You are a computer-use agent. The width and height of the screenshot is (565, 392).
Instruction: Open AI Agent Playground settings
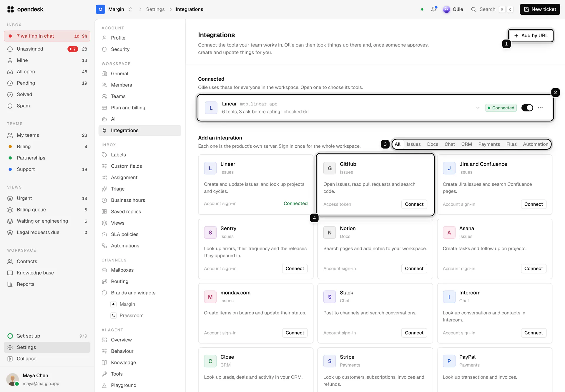tap(140, 385)
